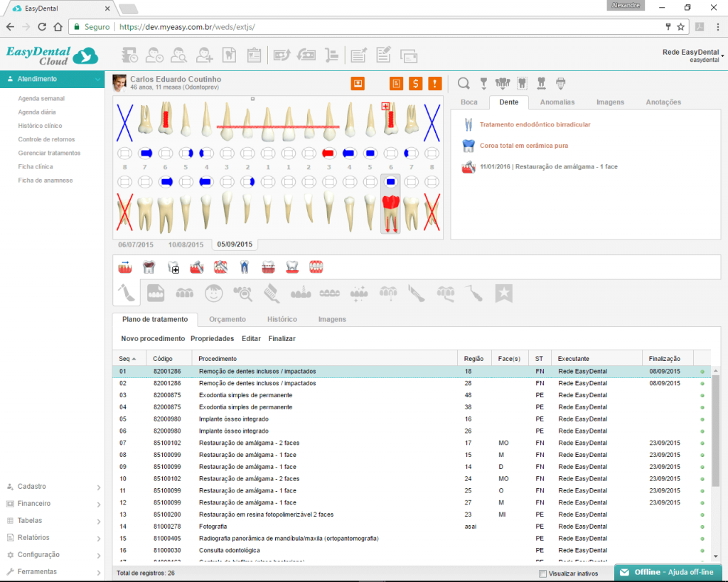Select the star favorites procedure category
The image size is (728, 582).
click(x=503, y=292)
